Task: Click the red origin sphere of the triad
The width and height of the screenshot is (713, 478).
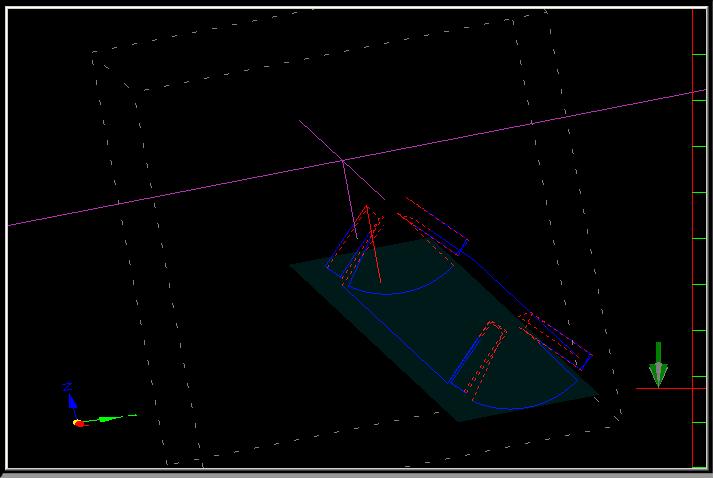Action: (x=78, y=423)
